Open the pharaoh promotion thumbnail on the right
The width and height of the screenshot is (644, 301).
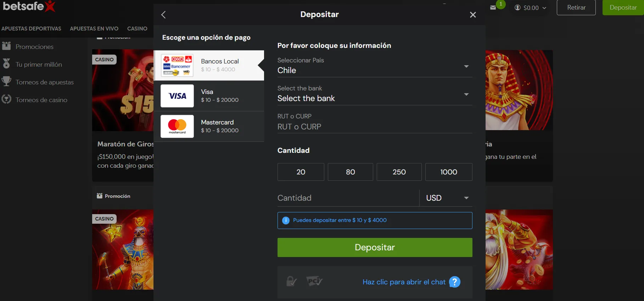[x=519, y=90]
